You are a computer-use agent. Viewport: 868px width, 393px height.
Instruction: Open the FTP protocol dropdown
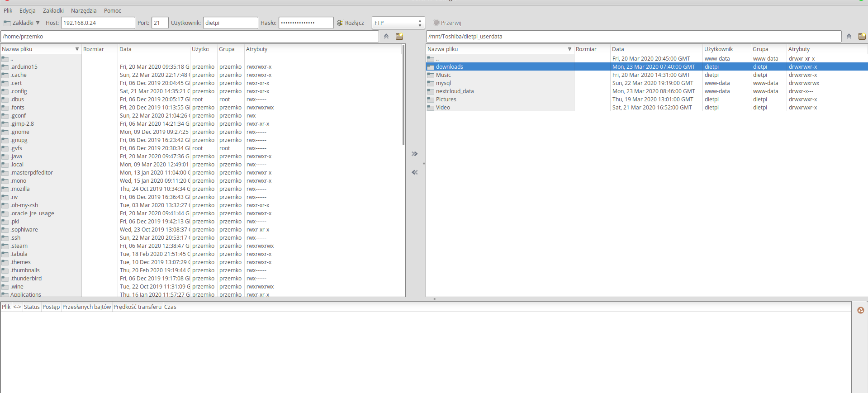(398, 23)
